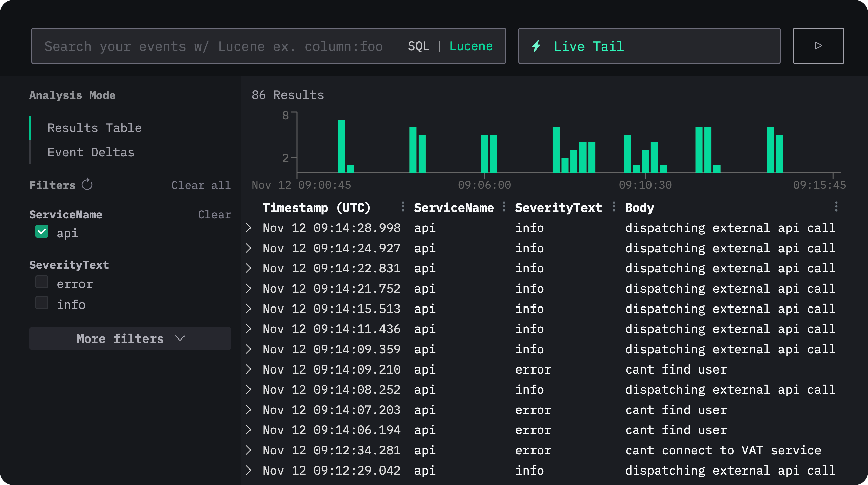Expand error row 09:14:06.194
The width and height of the screenshot is (868, 485).
tap(249, 430)
